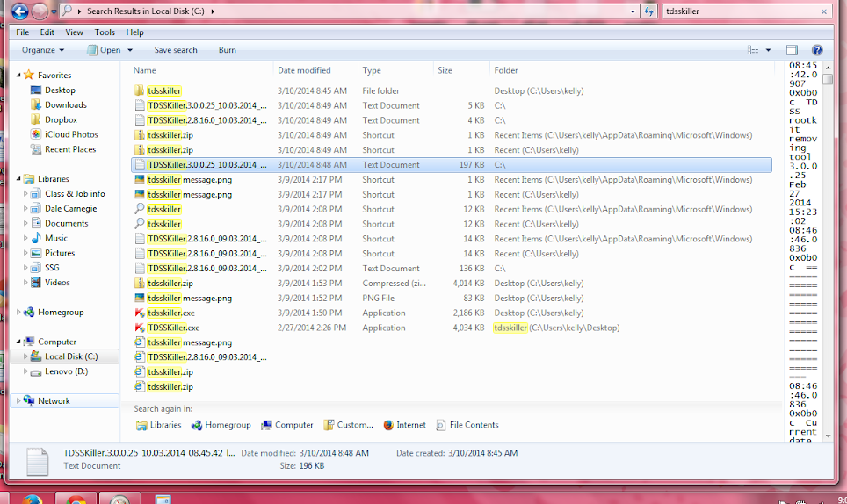Click the Burn button
Viewport: 847px width, 504px height.
coord(227,50)
